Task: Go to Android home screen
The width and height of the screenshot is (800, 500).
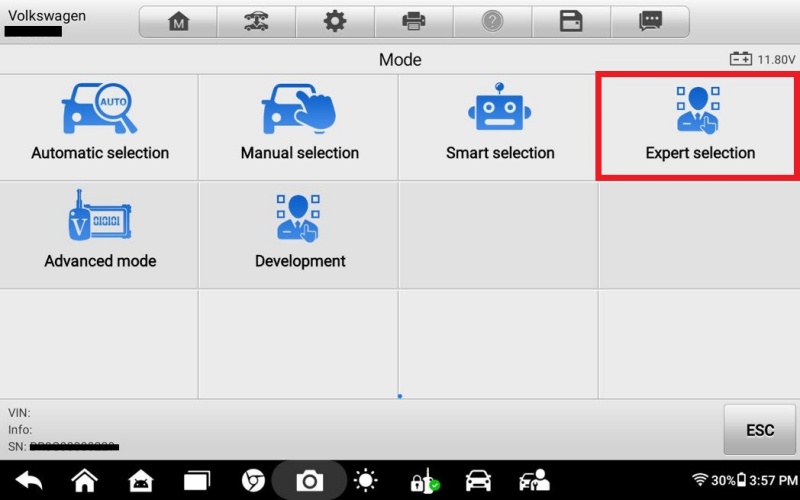Action: tap(85, 481)
